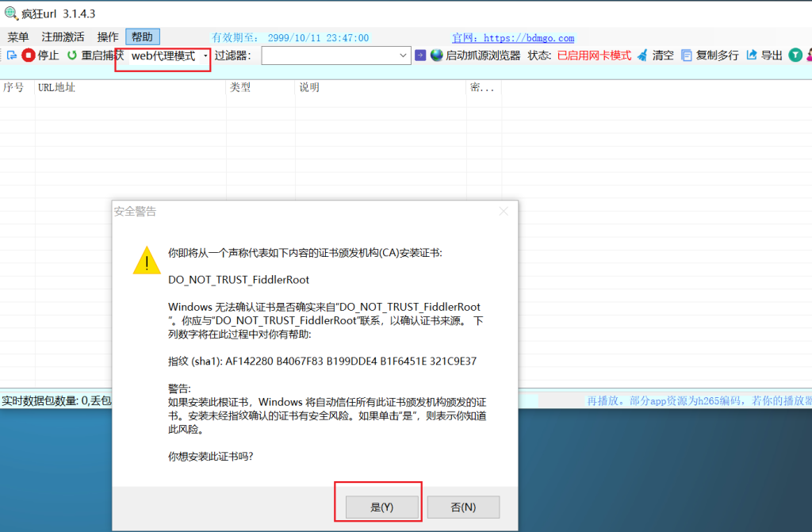The image size is (812, 532).
Task: Close the 安全警告 dialog
Action: 504,212
